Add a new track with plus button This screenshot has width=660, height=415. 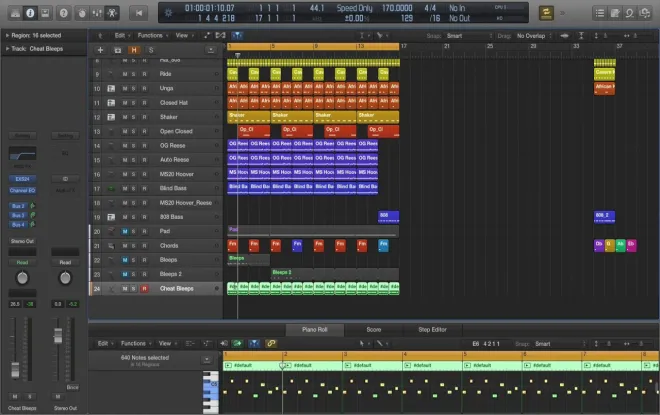click(100, 50)
